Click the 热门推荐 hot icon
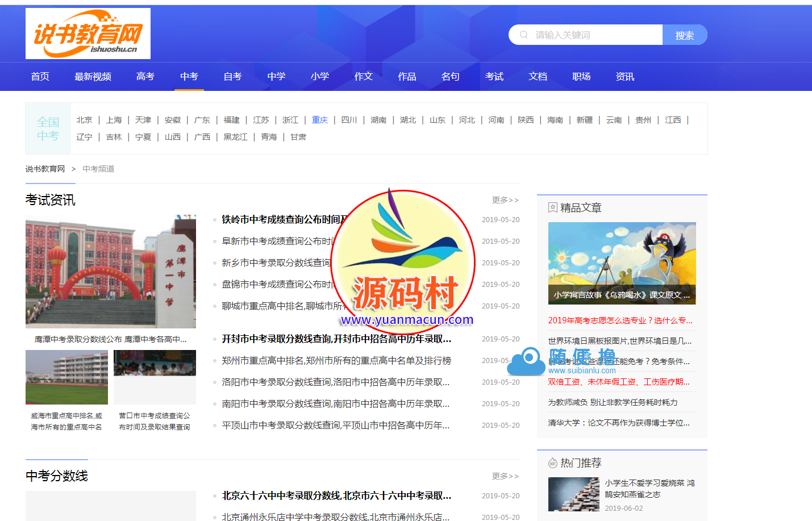The width and height of the screenshot is (812, 521). [552, 463]
